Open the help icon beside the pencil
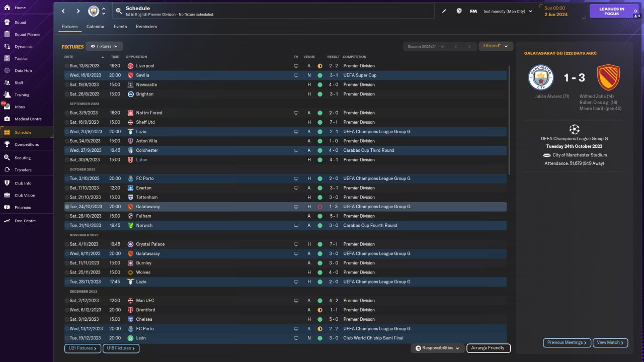Image resolution: width=644 pixels, height=362 pixels. click(x=459, y=11)
